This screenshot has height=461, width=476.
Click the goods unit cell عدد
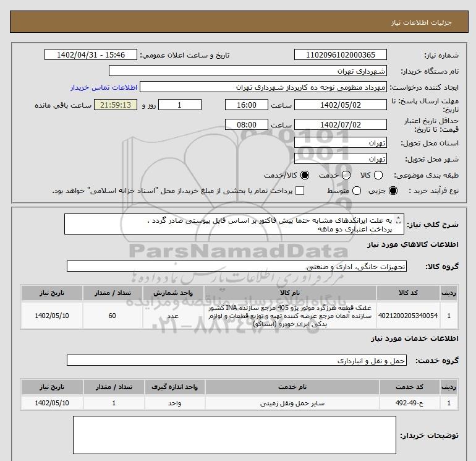(173, 316)
